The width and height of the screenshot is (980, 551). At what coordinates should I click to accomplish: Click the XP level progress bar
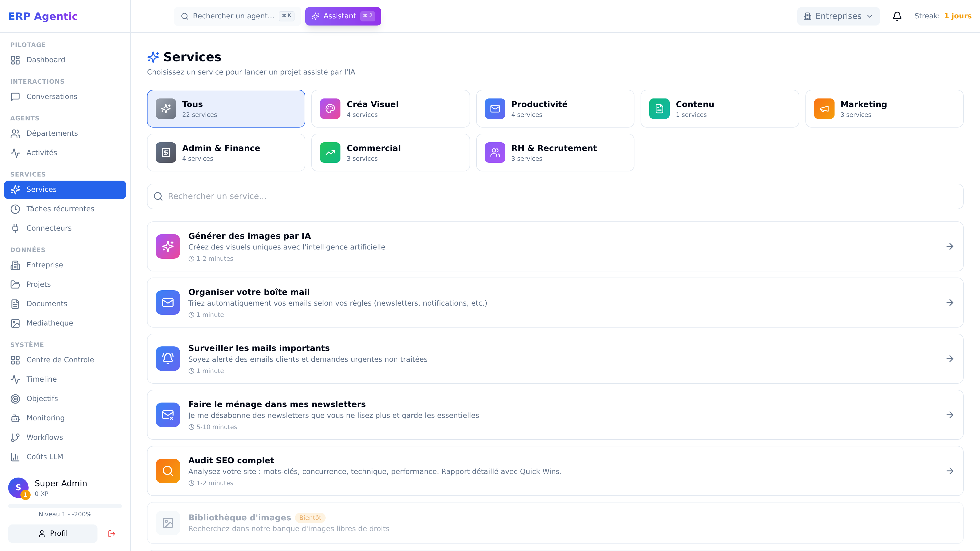65,506
